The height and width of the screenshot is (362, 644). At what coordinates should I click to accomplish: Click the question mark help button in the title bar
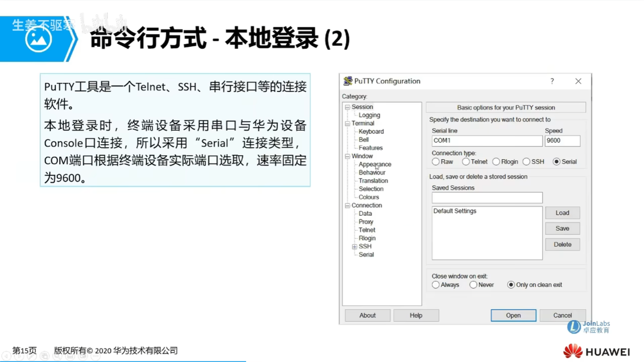(552, 81)
